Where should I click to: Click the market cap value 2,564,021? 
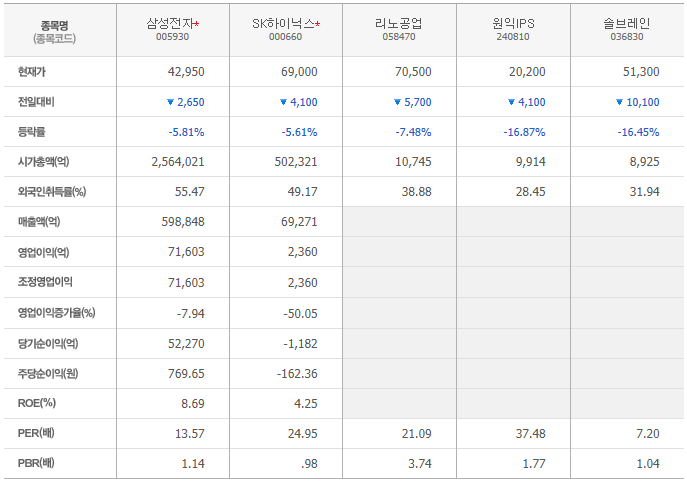click(x=178, y=162)
